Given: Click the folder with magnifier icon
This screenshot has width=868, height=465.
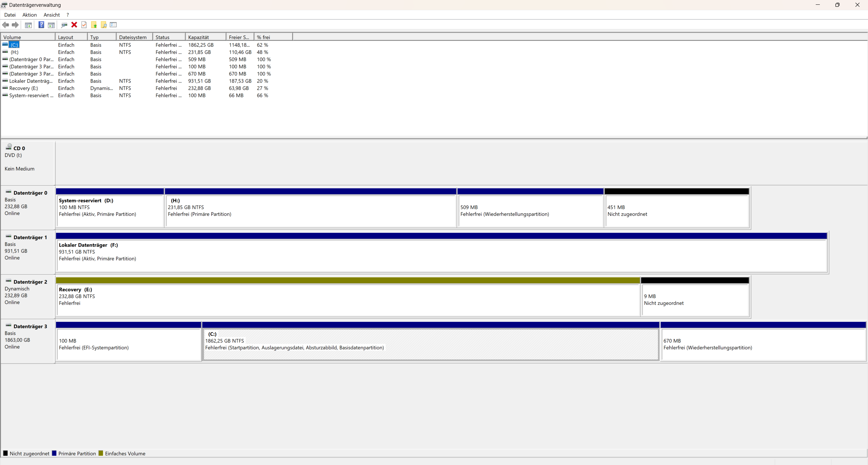Looking at the screenshot, I should (104, 25).
